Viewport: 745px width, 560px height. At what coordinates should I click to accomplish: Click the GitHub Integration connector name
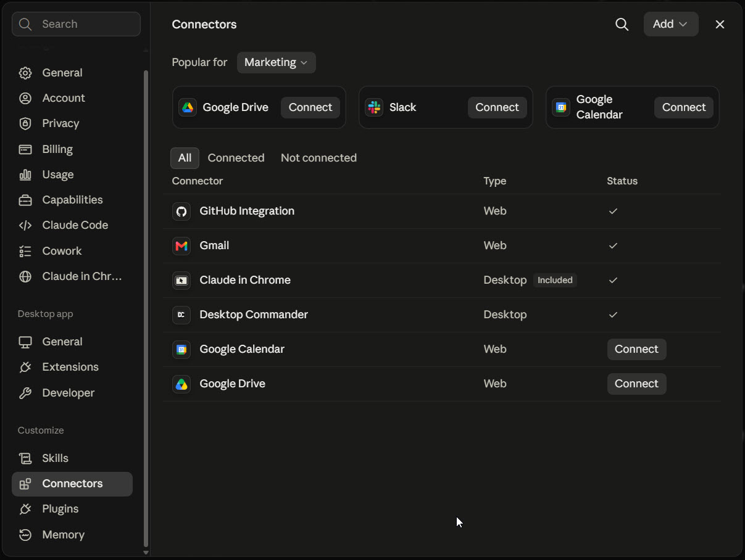pos(247,211)
